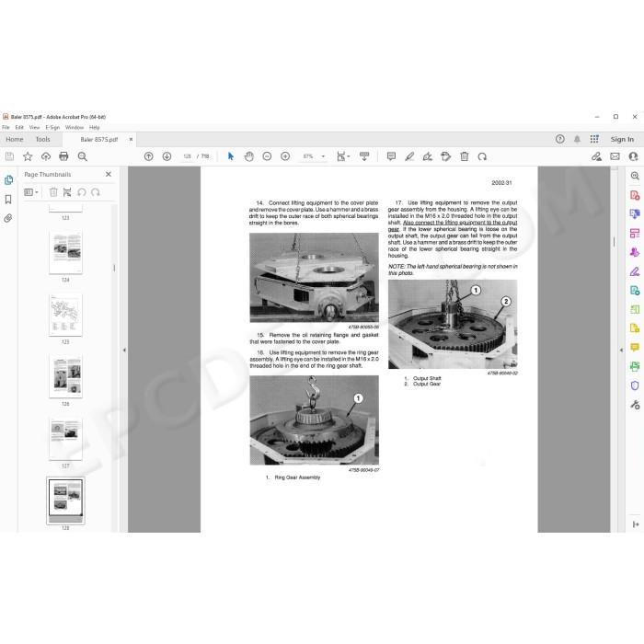Open the Attachments paperclip panel
This screenshot has width=644, height=644.
coord(8,218)
